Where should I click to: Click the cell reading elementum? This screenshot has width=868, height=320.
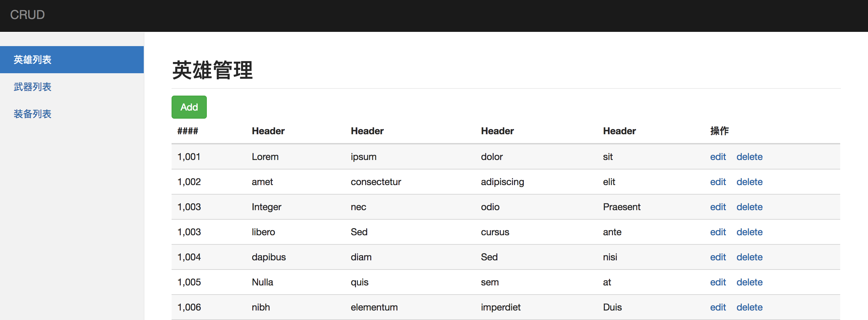point(374,307)
